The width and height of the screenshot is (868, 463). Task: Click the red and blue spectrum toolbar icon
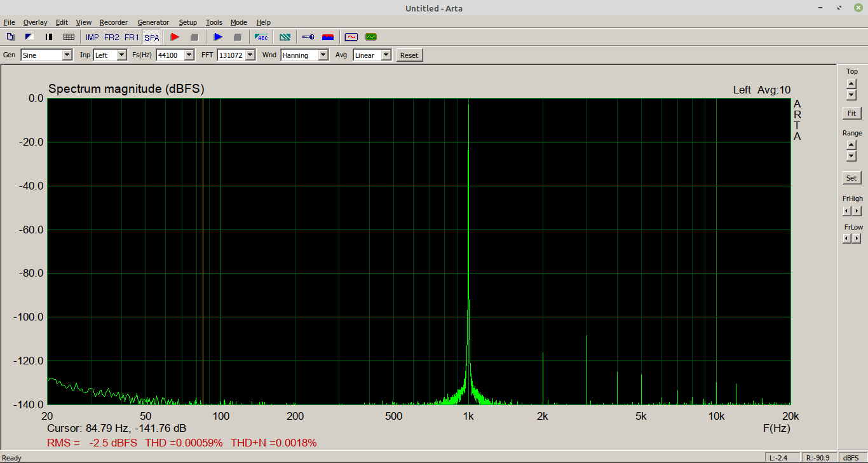pyautogui.click(x=328, y=37)
